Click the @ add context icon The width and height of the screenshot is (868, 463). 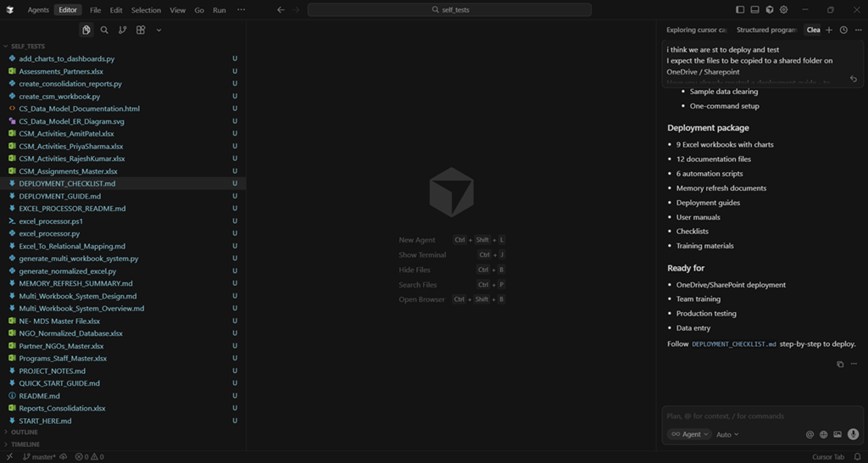pyautogui.click(x=810, y=434)
